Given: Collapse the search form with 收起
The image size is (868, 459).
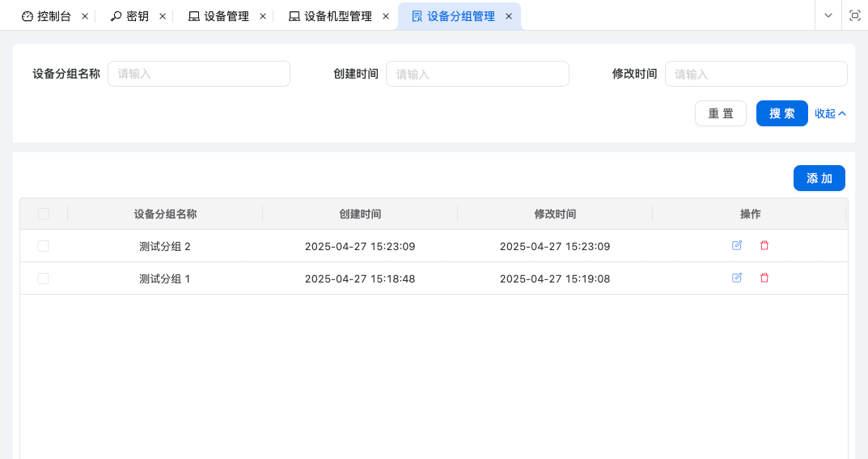Looking at the screenshot, I should click(830, 113).
